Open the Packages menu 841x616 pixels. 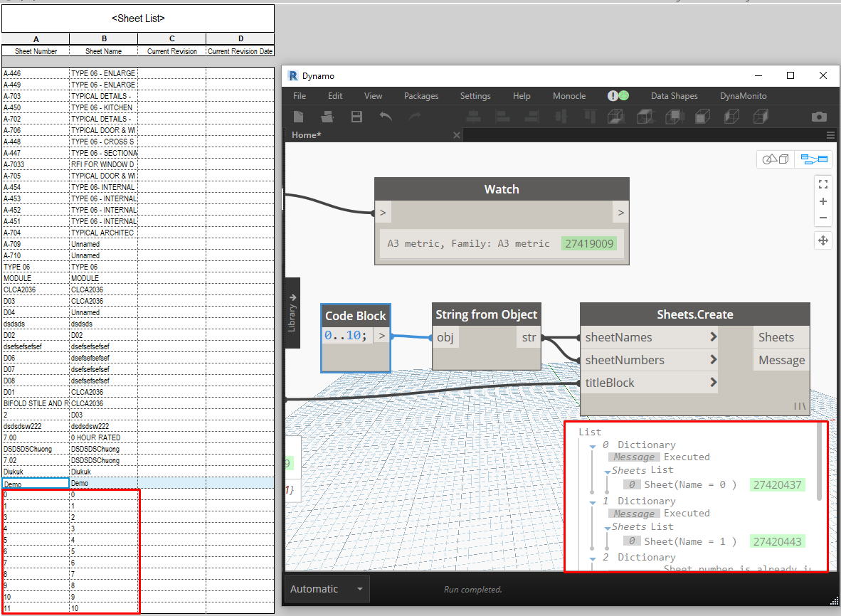(x=421, y=96)
